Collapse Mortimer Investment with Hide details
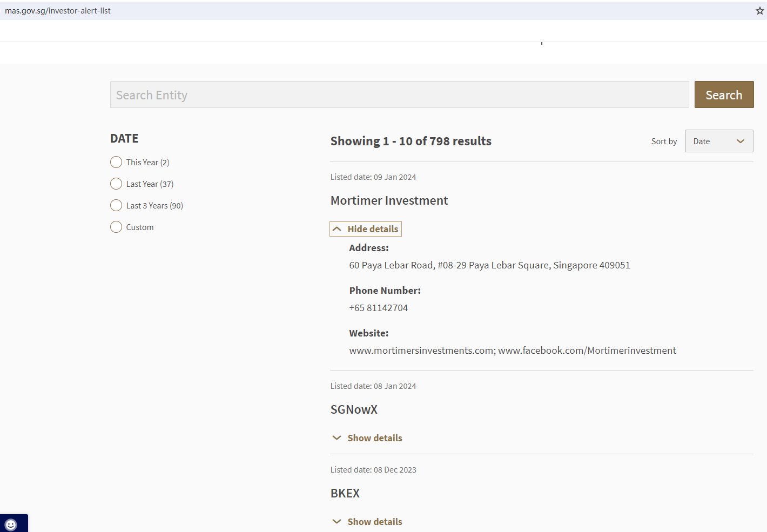This screenshot has width=767, height=532. (x=366, y=229)
